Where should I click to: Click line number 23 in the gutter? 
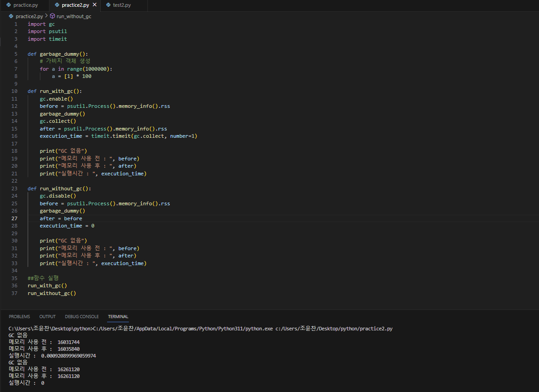[x=15, y=189]
